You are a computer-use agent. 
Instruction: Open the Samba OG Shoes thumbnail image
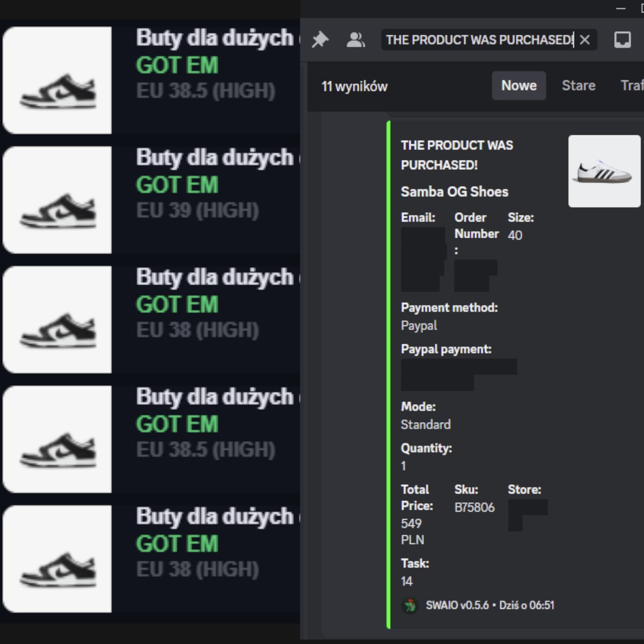click(604, 171)
